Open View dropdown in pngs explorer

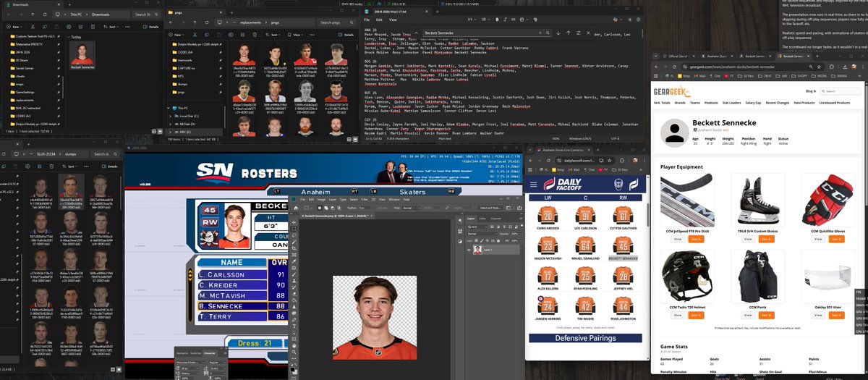point(294,35)
